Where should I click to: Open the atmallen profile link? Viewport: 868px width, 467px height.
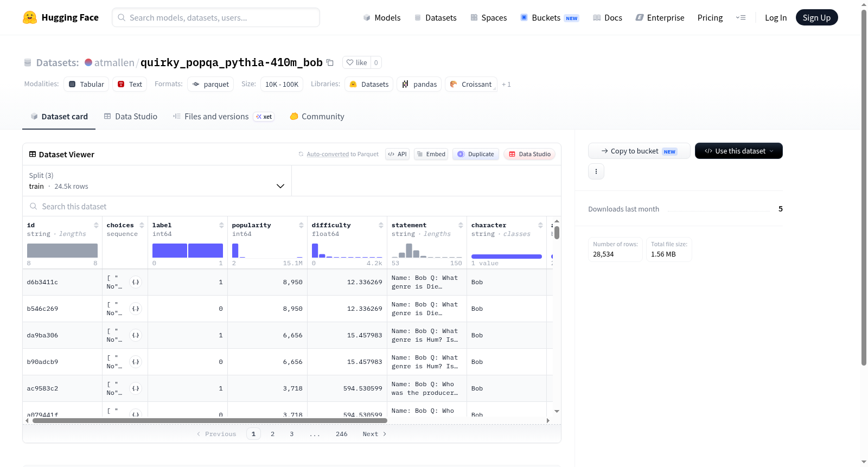pos(114,62)
